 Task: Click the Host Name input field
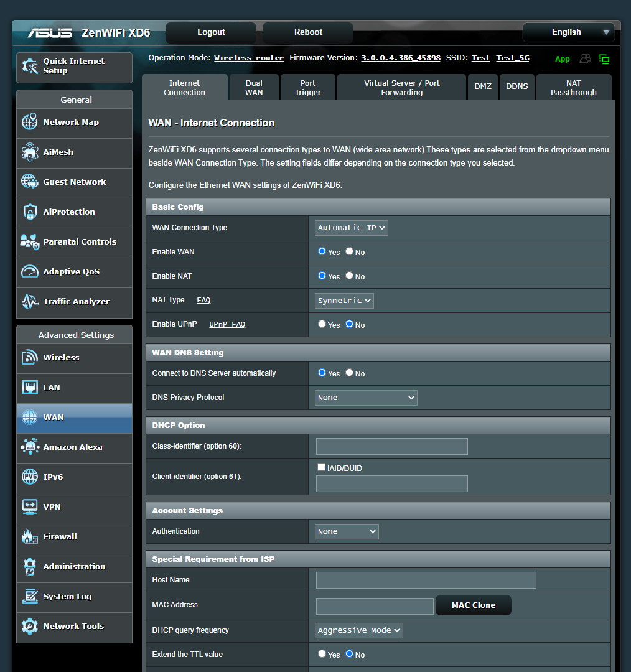click(x=426, y=580)
